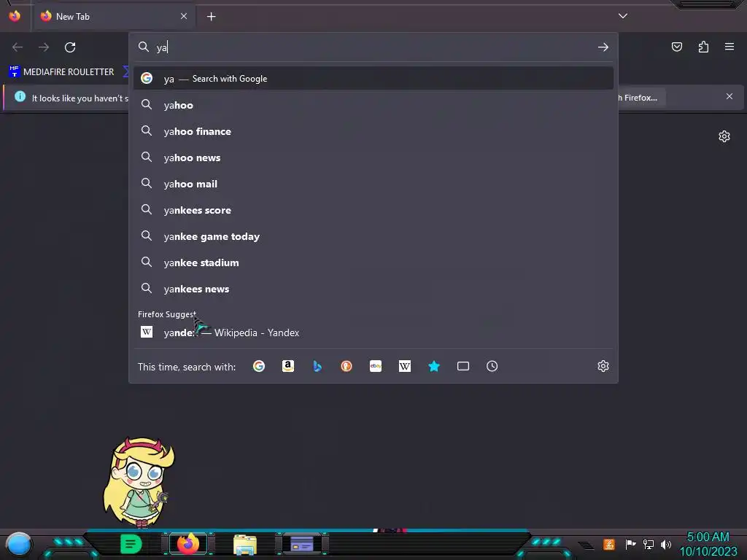Switch to the New Tab tab
The width and height of the screenshot is (747, 560).
pyautogui.click(x=115, y=16)
